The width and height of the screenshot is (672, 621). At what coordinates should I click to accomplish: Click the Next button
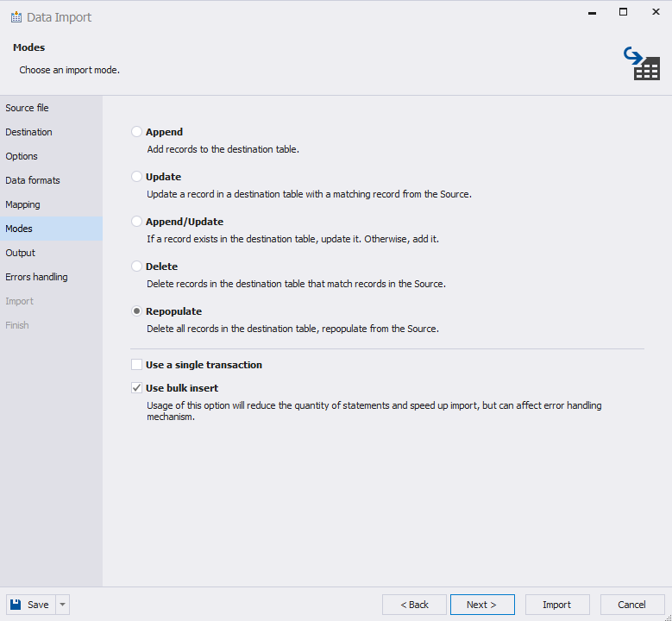pyautogui.click(x=482, y=605)
